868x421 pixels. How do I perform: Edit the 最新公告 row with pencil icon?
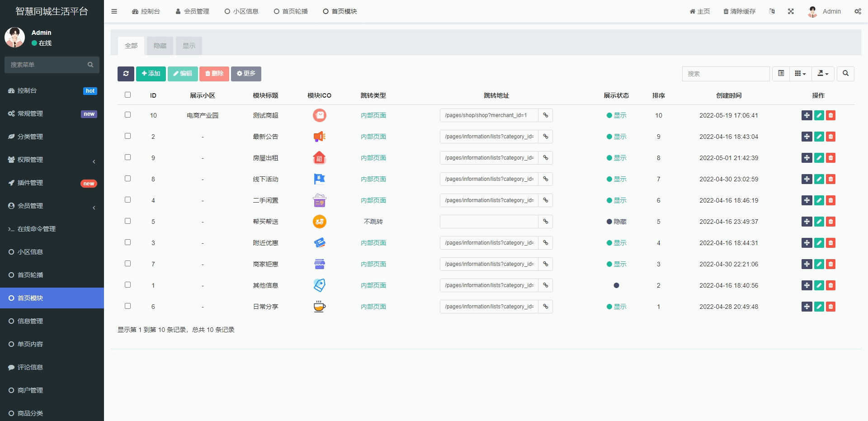point(819,137)
